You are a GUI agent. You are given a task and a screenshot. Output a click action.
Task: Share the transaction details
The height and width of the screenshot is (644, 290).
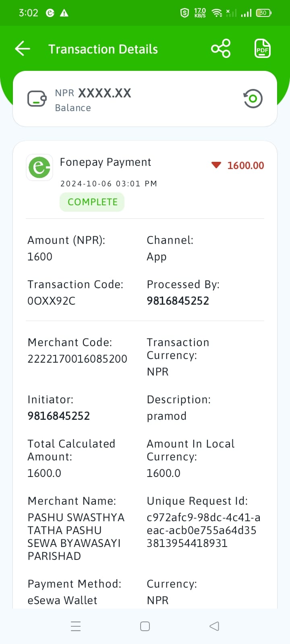(x=221, y=49)
